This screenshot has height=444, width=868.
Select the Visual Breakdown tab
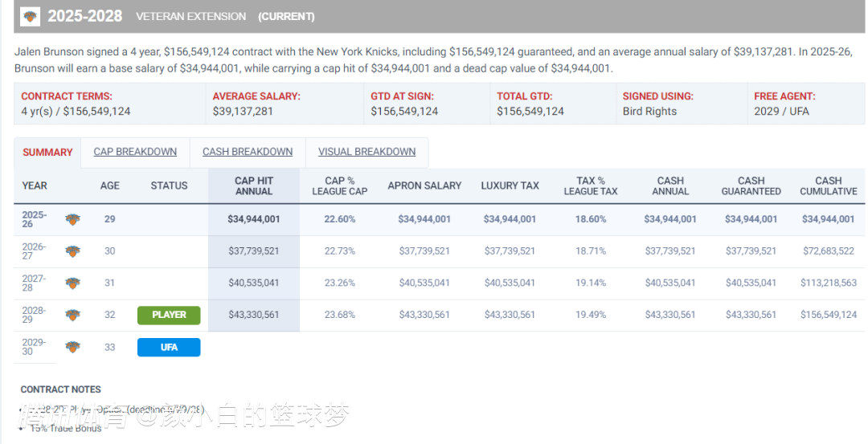point(366,152)
